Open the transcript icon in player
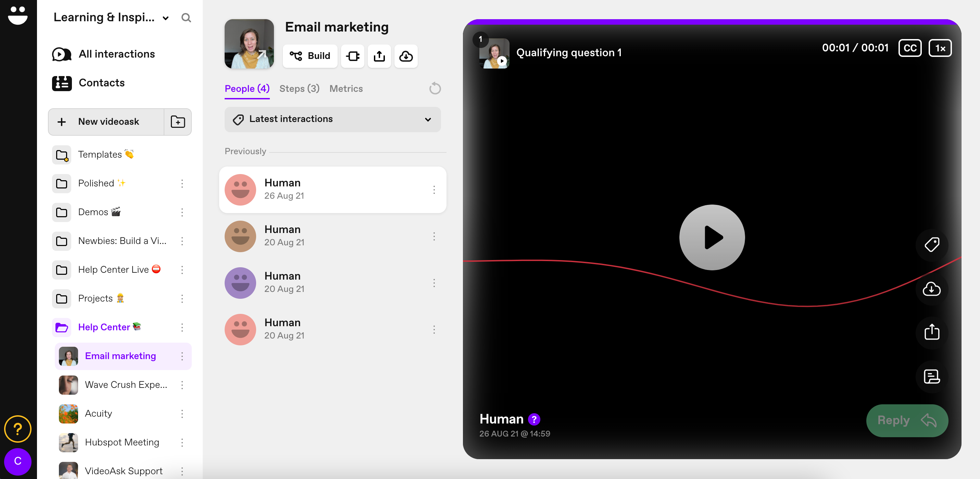980x479 pixels. click(931, 377)
